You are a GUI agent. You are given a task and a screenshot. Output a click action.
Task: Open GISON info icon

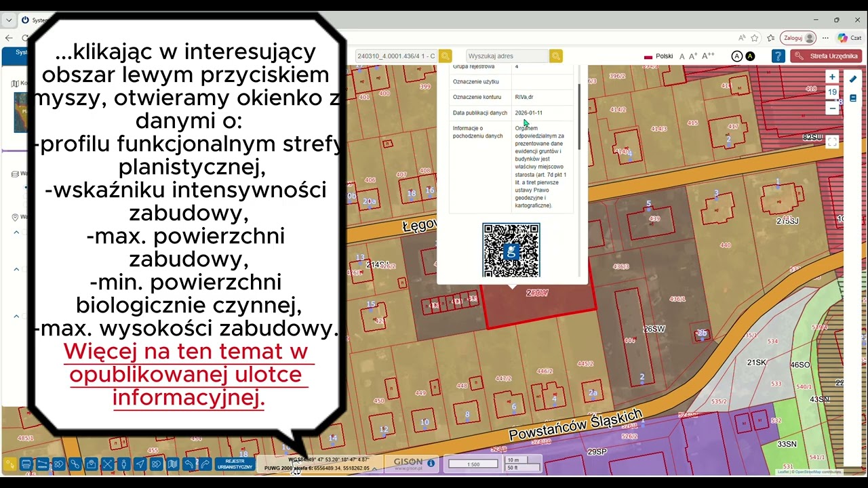click(431, 464)
